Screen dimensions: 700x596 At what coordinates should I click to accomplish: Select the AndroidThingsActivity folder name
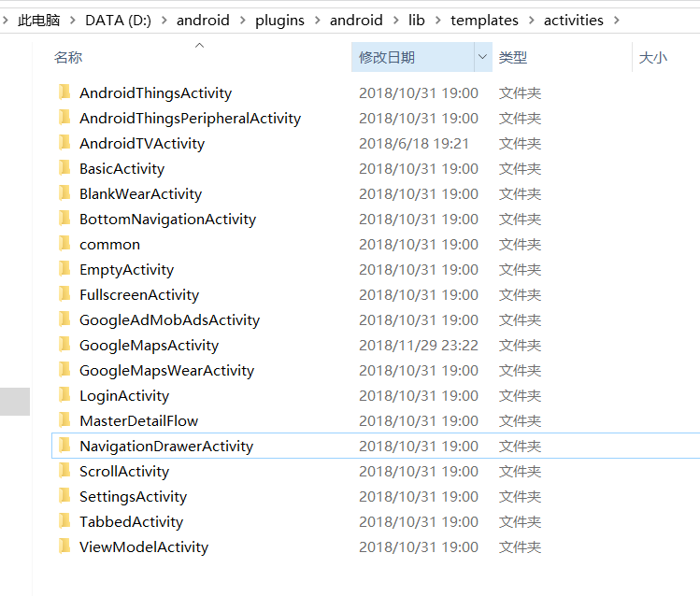pos(155,93)
